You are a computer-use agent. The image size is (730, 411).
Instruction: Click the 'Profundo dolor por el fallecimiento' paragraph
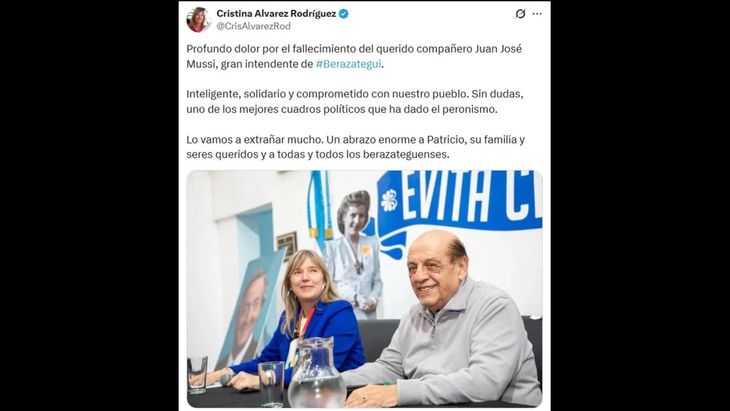point(354,56)
